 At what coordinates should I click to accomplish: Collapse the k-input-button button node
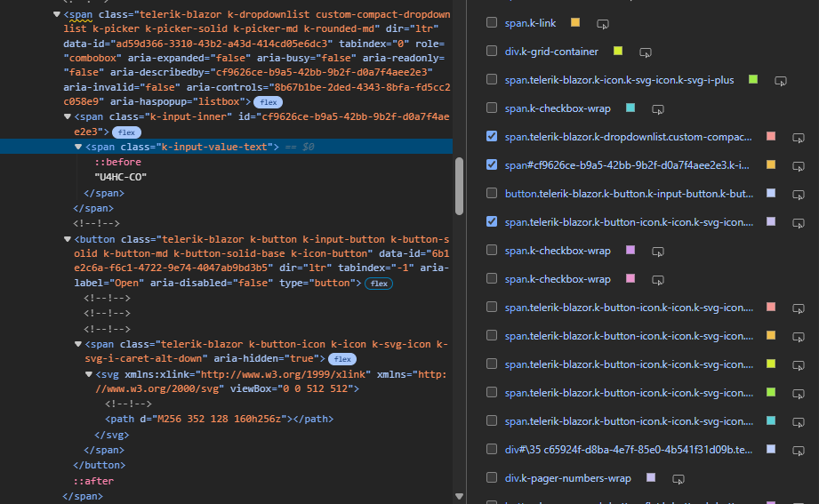68,239
